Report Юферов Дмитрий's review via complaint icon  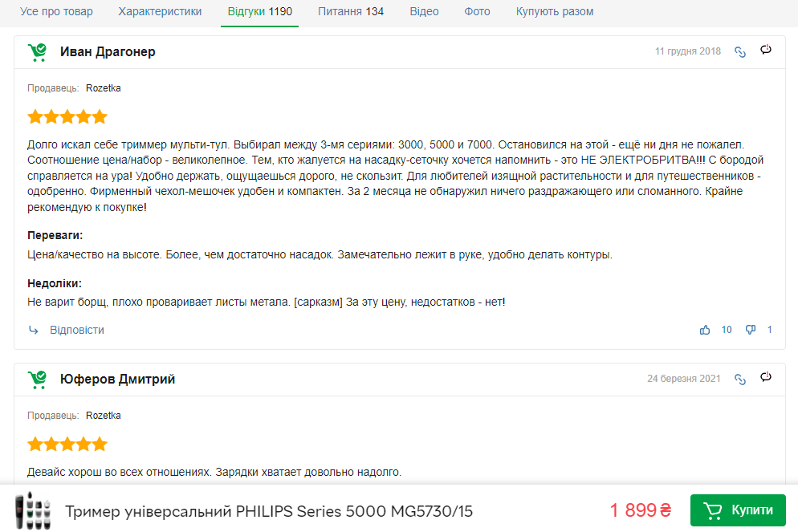tap(766, 378)
